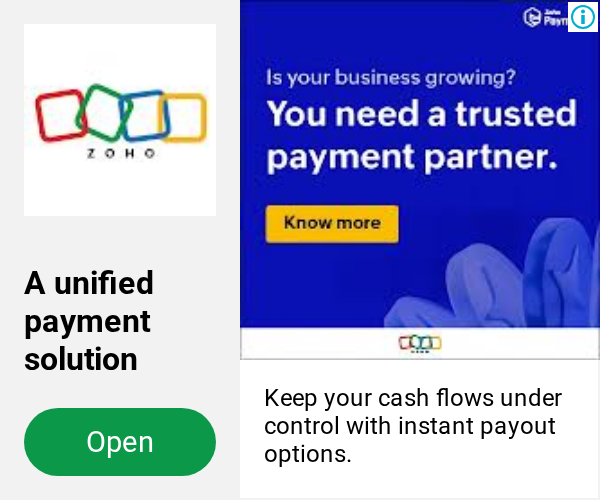
Task: Click the light blue leaf illustration
Action: [x=492, y=275]
